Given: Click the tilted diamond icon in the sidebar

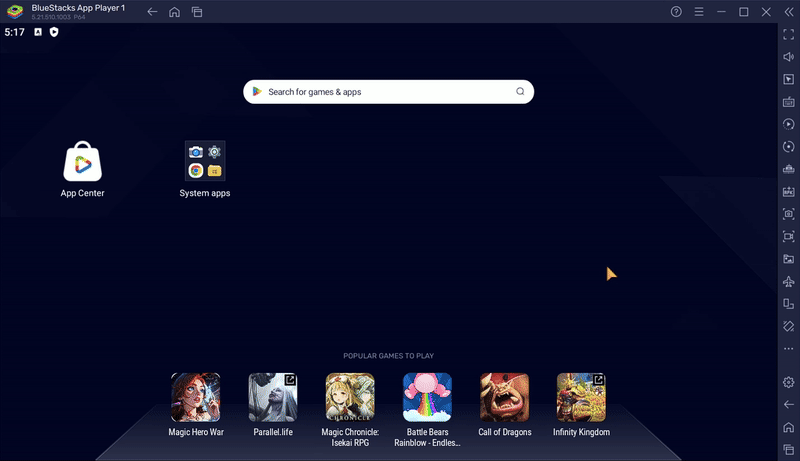Looking at the screenshot, I should 788,326.
